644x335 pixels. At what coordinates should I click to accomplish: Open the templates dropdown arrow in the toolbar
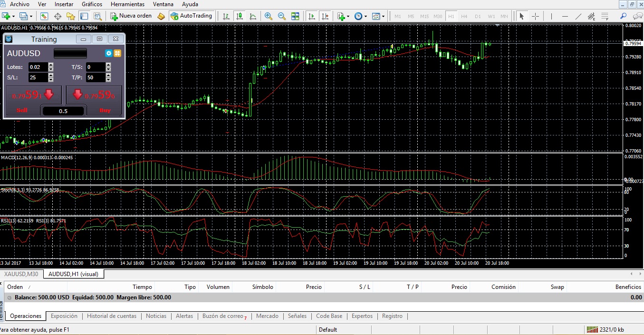pyautogui.click(x=383, y=16)
